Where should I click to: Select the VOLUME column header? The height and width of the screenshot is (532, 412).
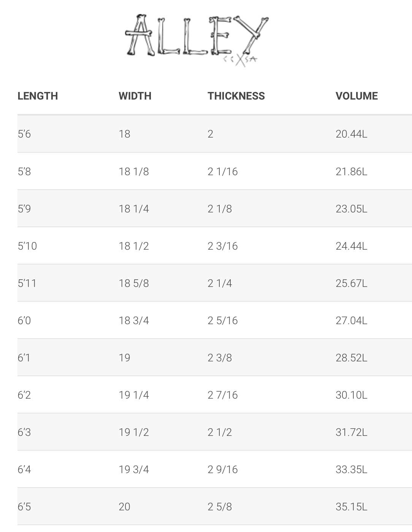pyautogui.click(x=357, y=96)
